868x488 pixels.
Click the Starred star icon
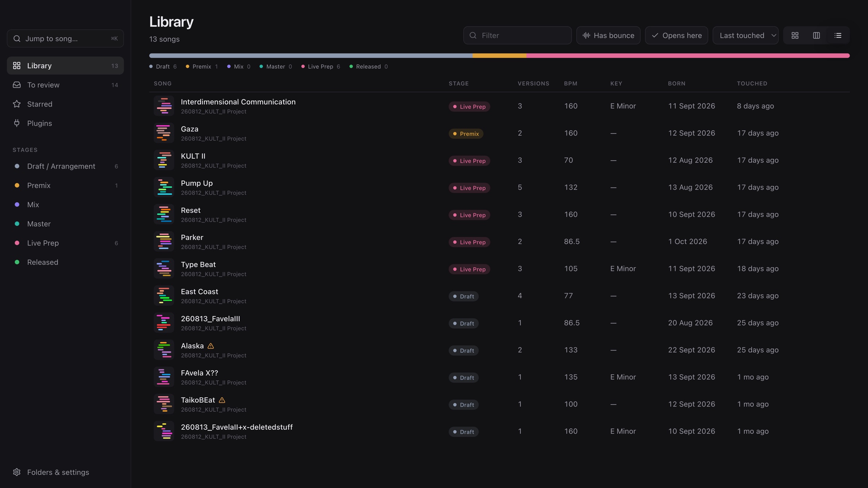(17, 104)
